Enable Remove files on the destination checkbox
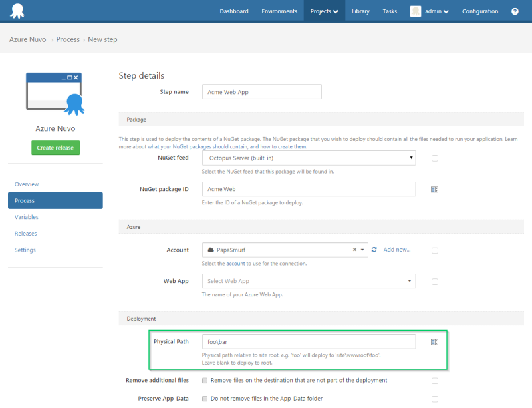The image size is (532, 408). click(206, 380)
